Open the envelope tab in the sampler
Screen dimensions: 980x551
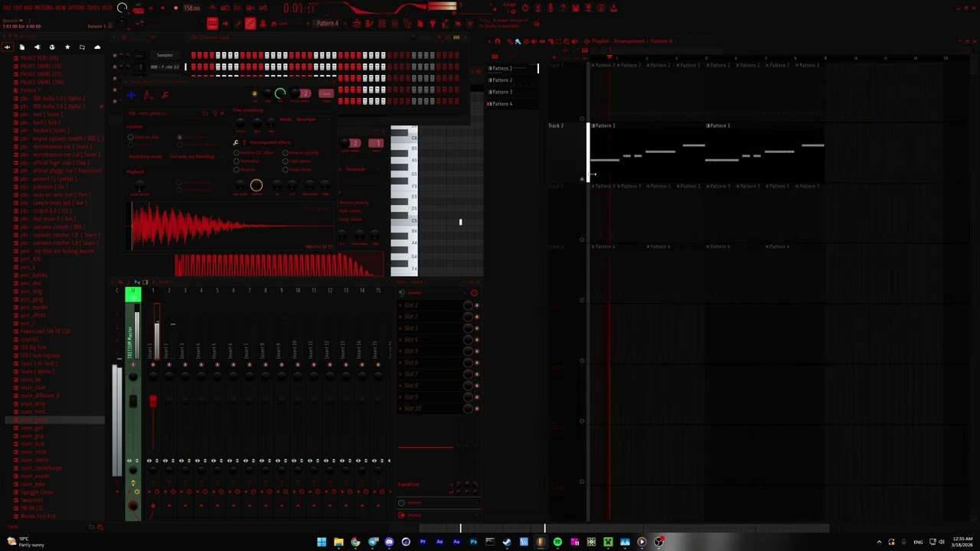[148, 95]
